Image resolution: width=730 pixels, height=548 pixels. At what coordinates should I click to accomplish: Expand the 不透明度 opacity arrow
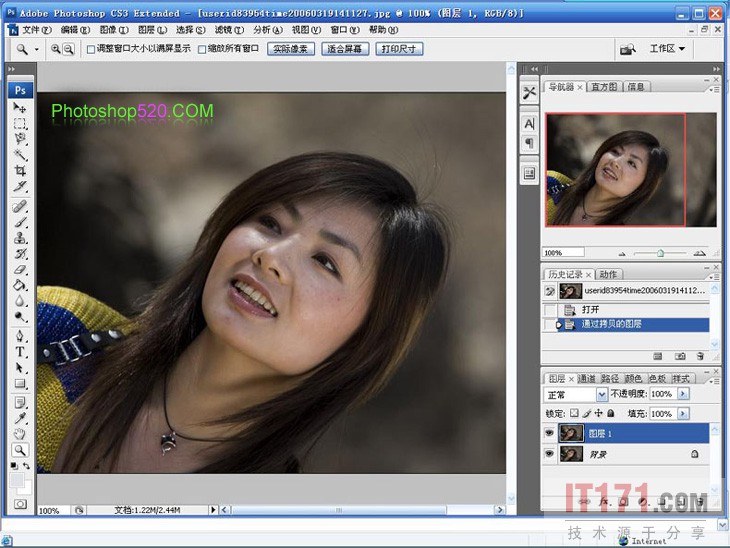(x=684, y=395)
